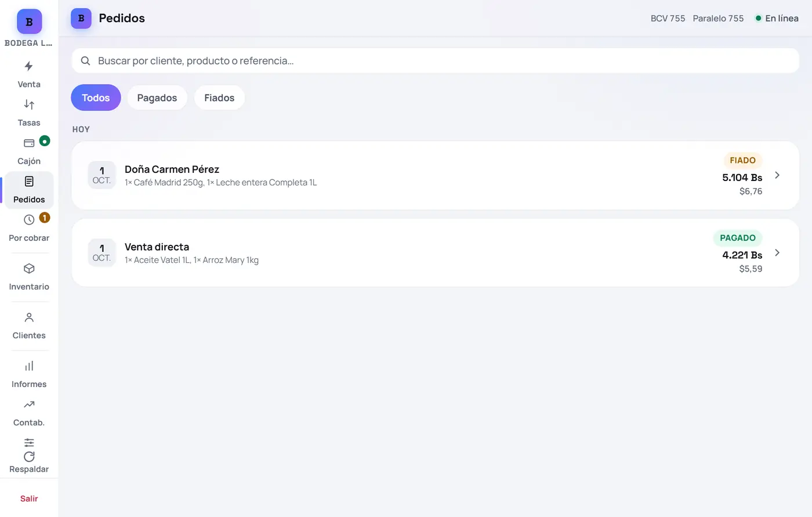The height and width of the screenshot is (517, 812).
Task: Expand Doña Carmen Pérez order chevron
Action: click(x=777, y=175)
